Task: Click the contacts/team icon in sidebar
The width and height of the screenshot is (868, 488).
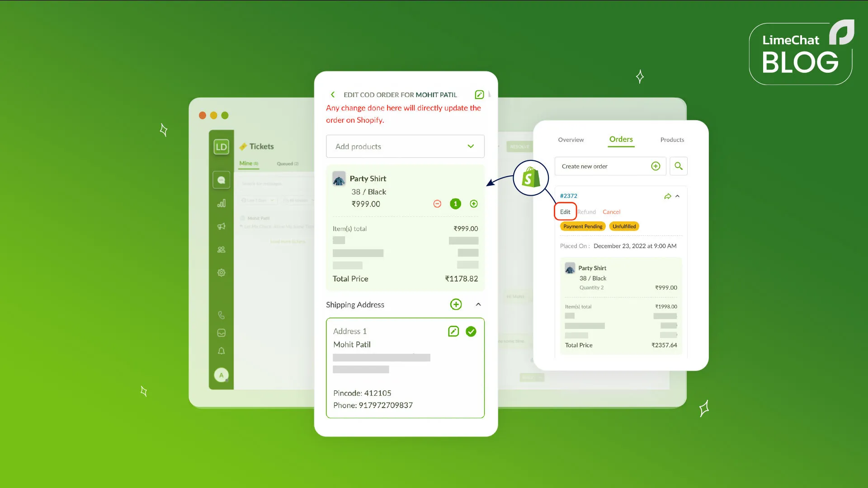Action: 221,249
